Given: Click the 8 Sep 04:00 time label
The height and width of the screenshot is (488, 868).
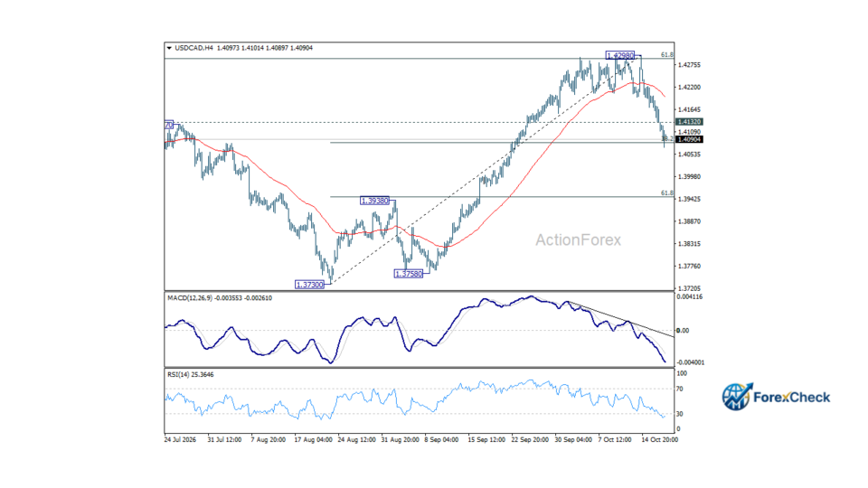Looking at the screenshot, I should [441, 440].
